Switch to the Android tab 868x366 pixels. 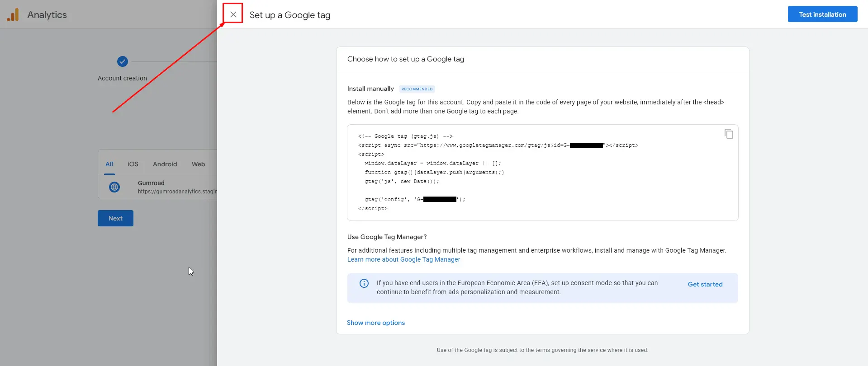point(165,164)
